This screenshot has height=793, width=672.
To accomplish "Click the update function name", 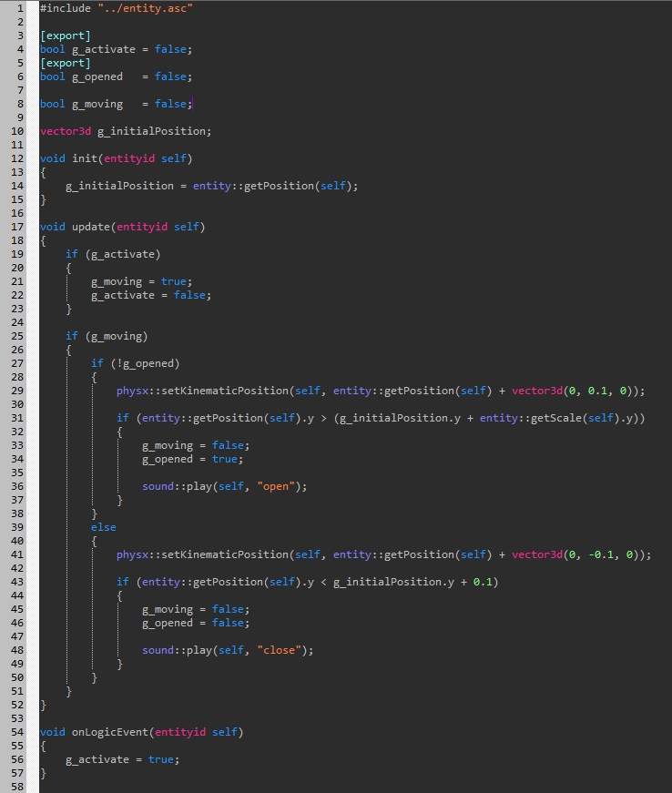I will 91,227.
